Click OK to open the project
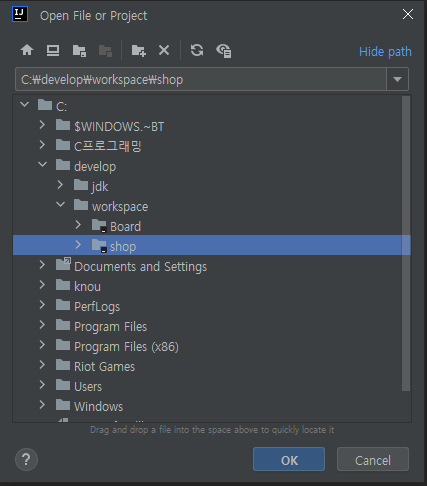 point(289,459)
